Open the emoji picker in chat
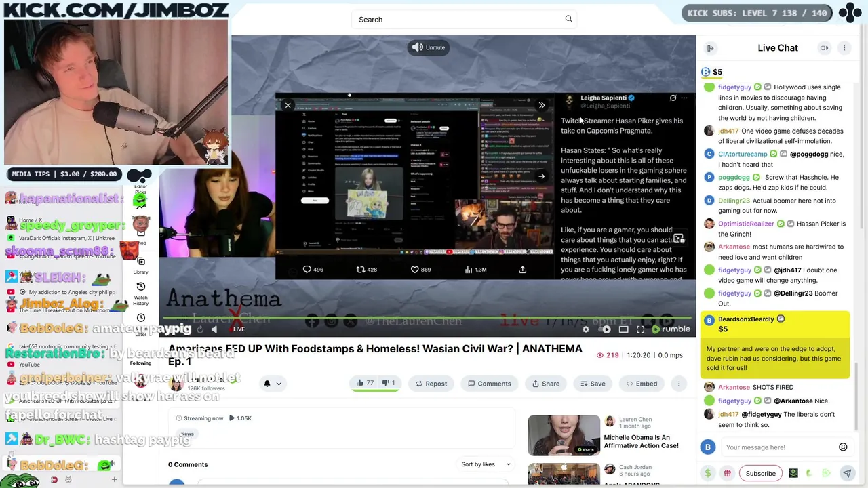Viewport: 868px width, 488px height. 843,447
